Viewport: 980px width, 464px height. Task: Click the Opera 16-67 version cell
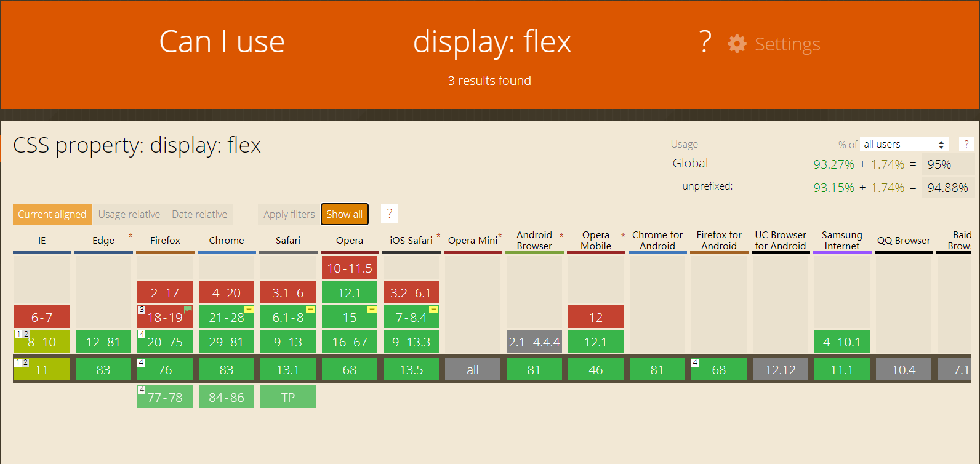coord(350,342)
